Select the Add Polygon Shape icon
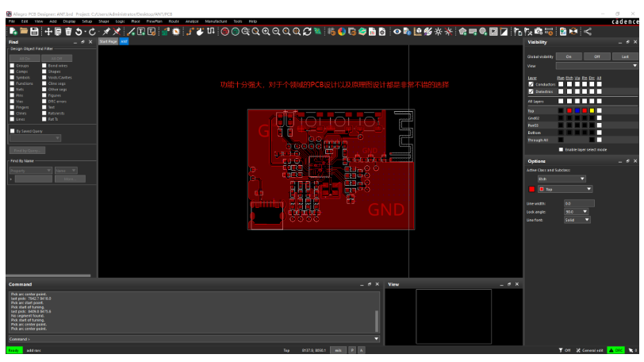 [462, 32]
